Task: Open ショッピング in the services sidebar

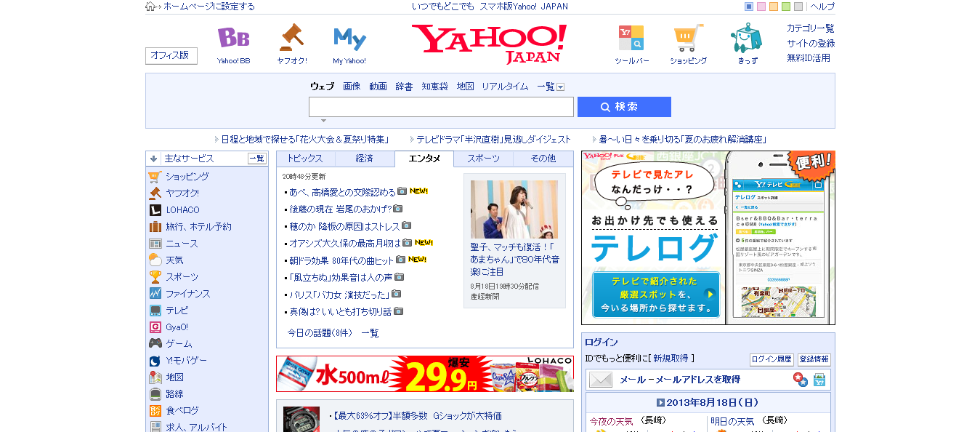Action: 187,177
